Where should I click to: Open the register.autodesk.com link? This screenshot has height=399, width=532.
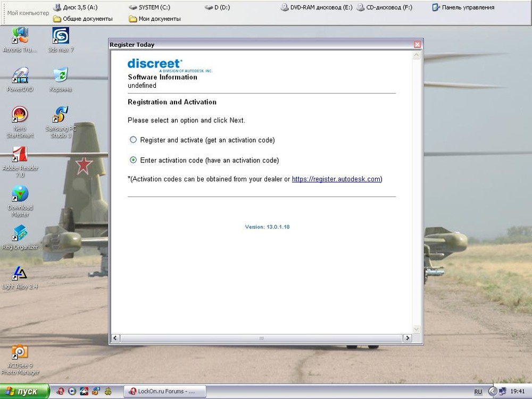pyautogui.click(x=336, y=179)
